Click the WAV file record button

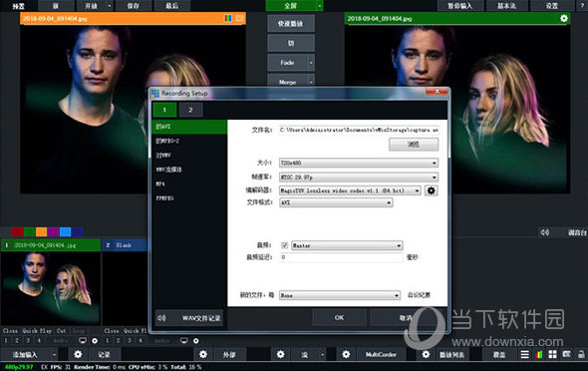189,318
